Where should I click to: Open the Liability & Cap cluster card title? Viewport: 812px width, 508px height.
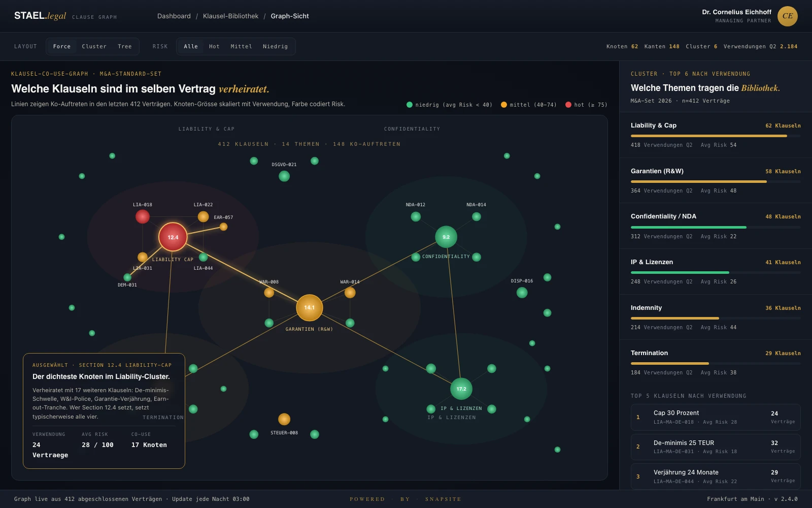point(654,125)
